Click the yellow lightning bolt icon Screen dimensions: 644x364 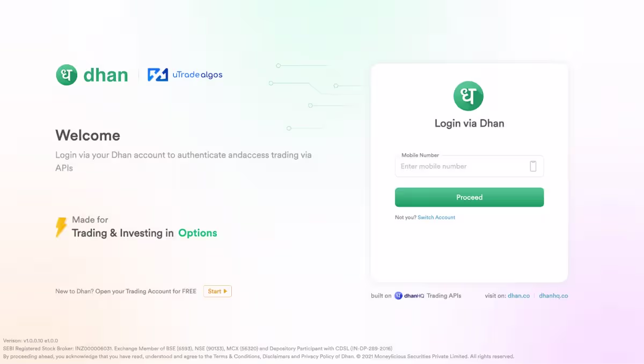pos(61,227)
